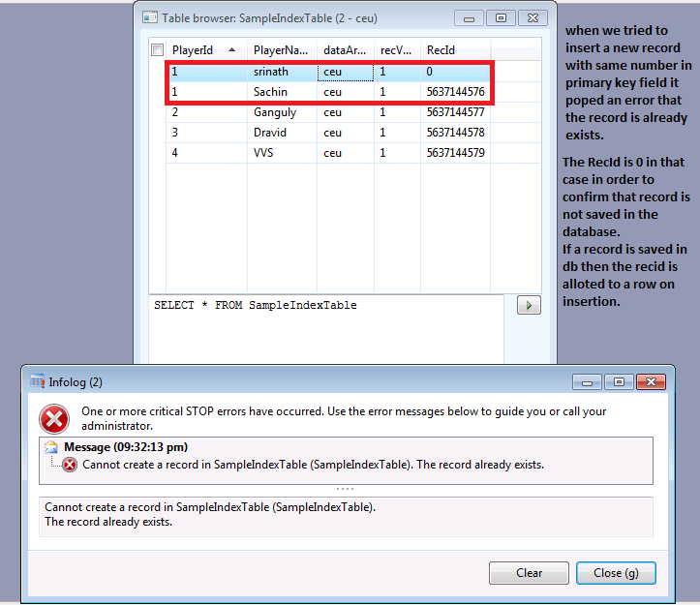Viewport: 700px width, 605px height.
Task: Click the Close (g) button
Action: 616,573
